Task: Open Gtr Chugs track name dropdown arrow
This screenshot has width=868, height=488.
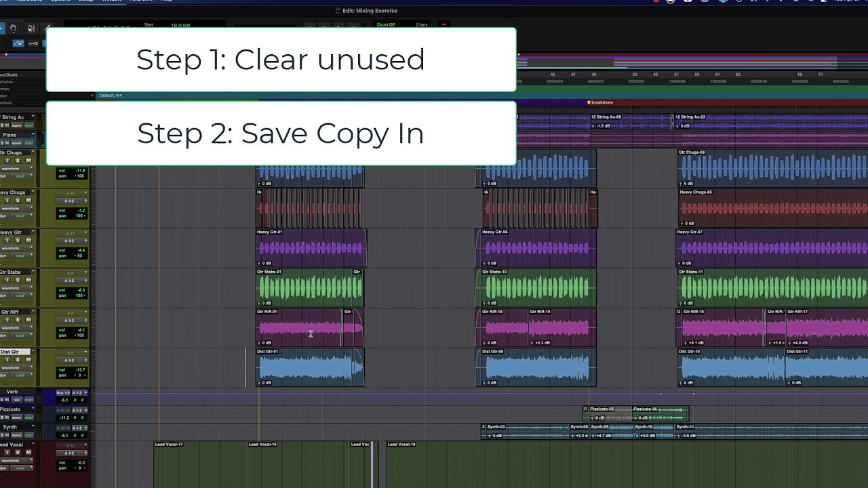Action: point(33,151)
